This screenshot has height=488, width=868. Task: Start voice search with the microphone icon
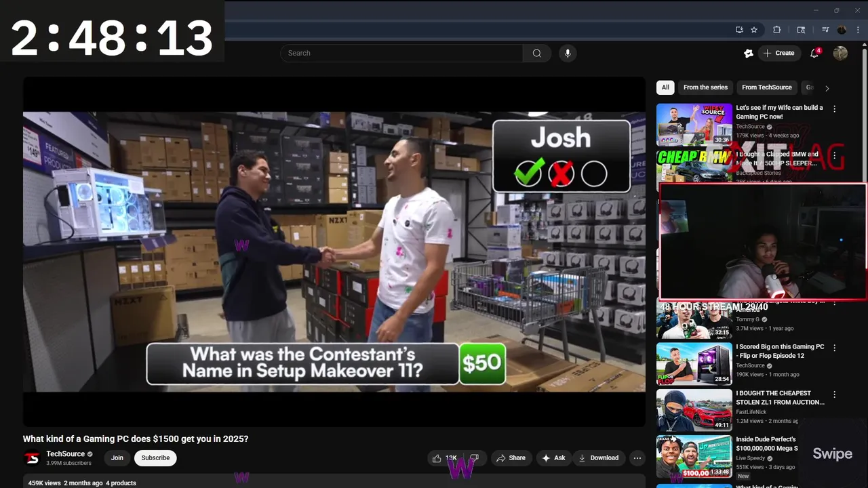click(x=568, y=53)
